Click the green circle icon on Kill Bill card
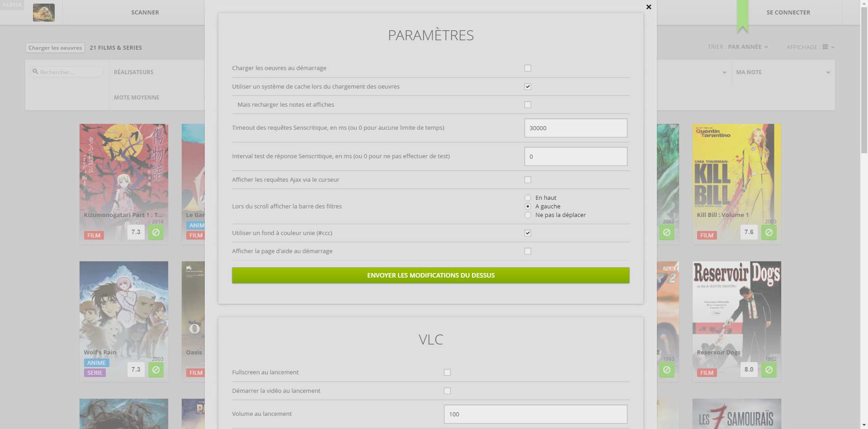The height and width of the screenshot is (429, 868). [769, 232]
